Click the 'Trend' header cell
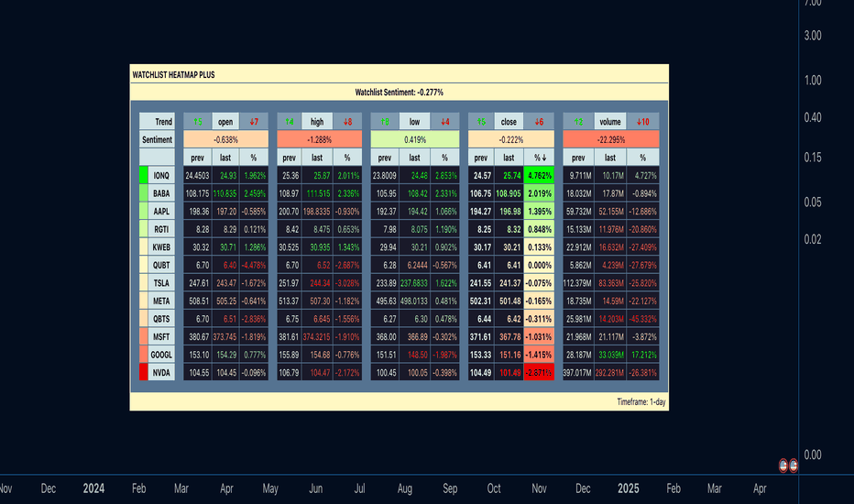Image resolution: width=854 pixels, height=504 pixels. (158, 122)
